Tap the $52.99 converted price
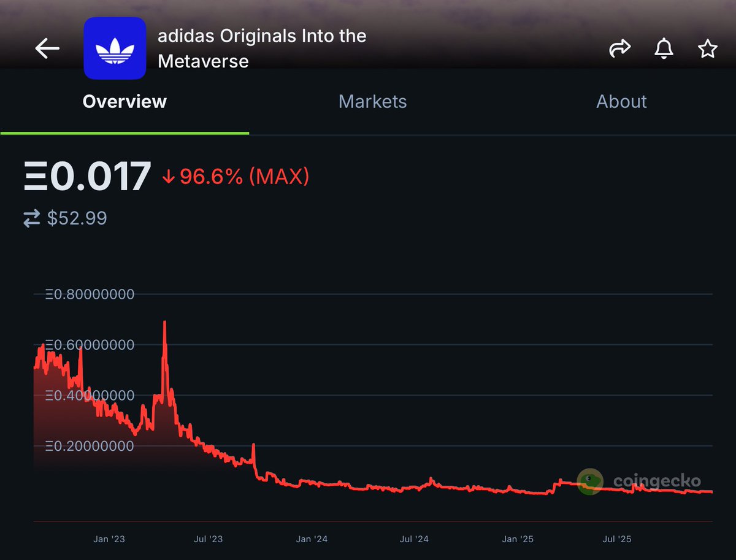 click(x=77, y=218)
